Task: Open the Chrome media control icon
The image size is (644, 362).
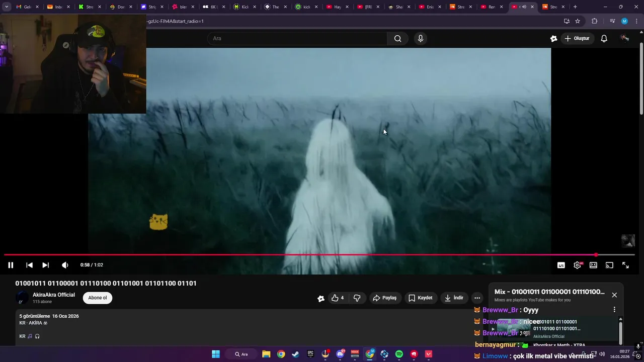Action: (x=612, y=21)
